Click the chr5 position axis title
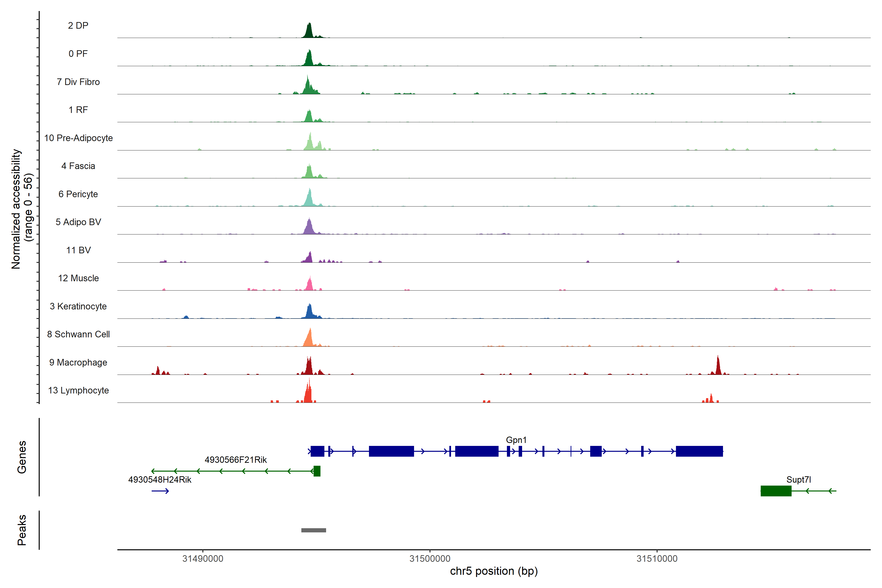This screenshot has width=882, height=588. 493,571
